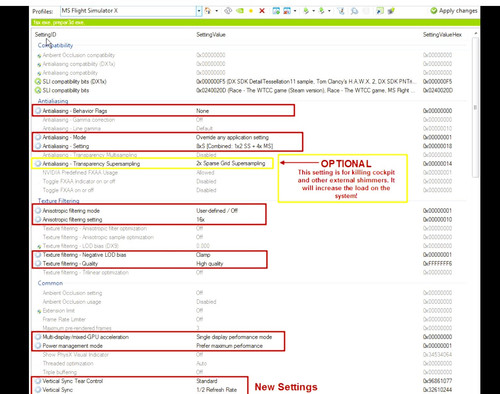The image size is (500, 394).
Task: Select value '2x Sparse Grid Supersampling'
Action: (x=231, y=163)
